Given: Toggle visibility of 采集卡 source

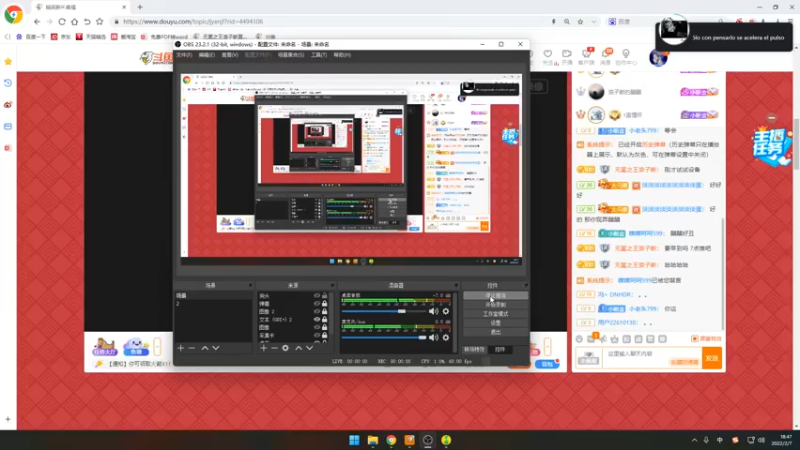Looking at the screenshot, I should [317, 335].
